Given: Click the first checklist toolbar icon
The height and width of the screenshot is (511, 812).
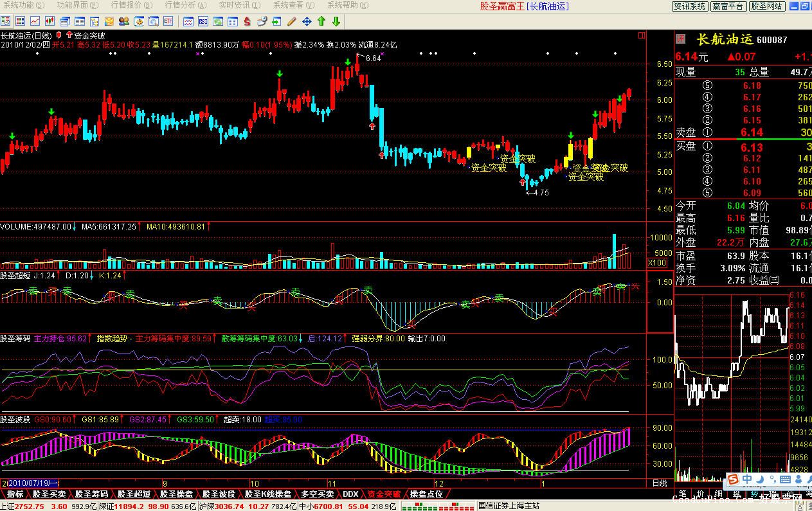Looking at the screenshot, I should (x=5, y=21).
